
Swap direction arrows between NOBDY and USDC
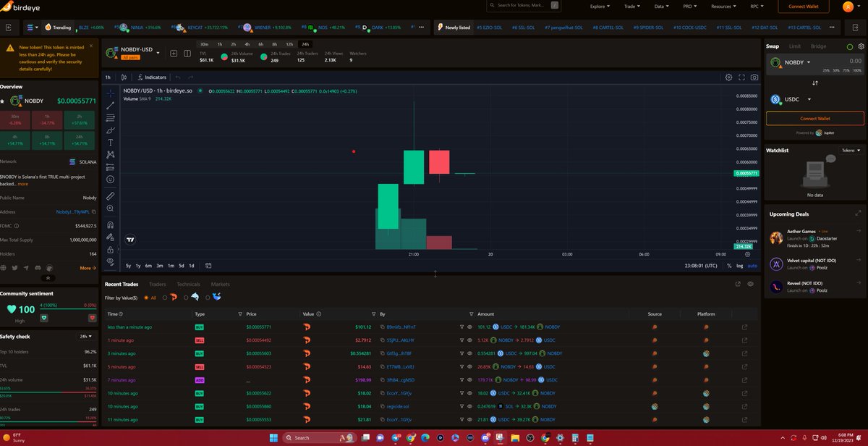pos(815,83)
